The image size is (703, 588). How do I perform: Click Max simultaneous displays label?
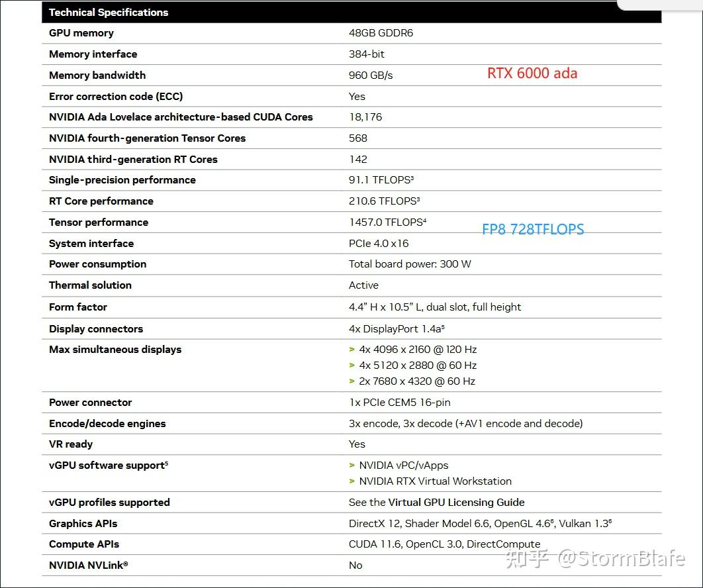pos(115,350)
